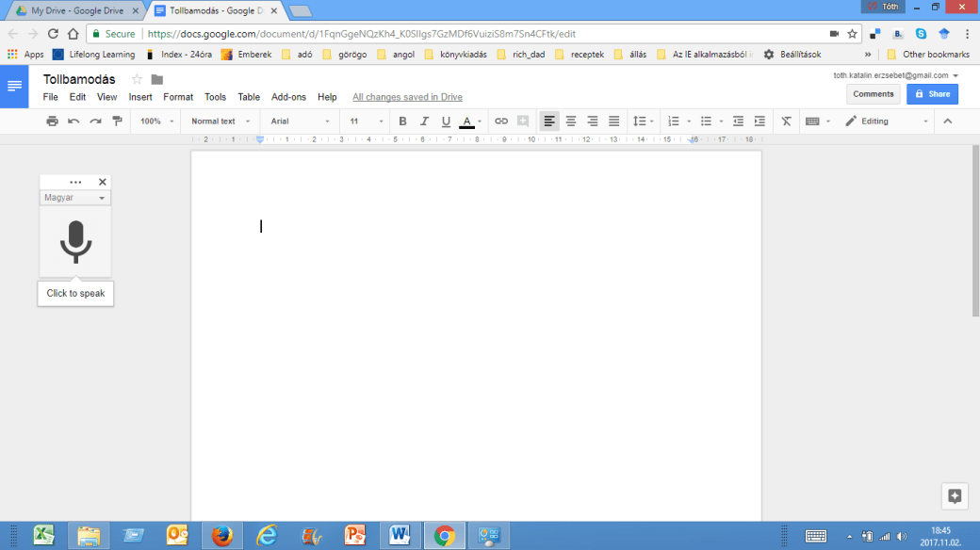Click the Clear formatting icon

click(787, 121)
